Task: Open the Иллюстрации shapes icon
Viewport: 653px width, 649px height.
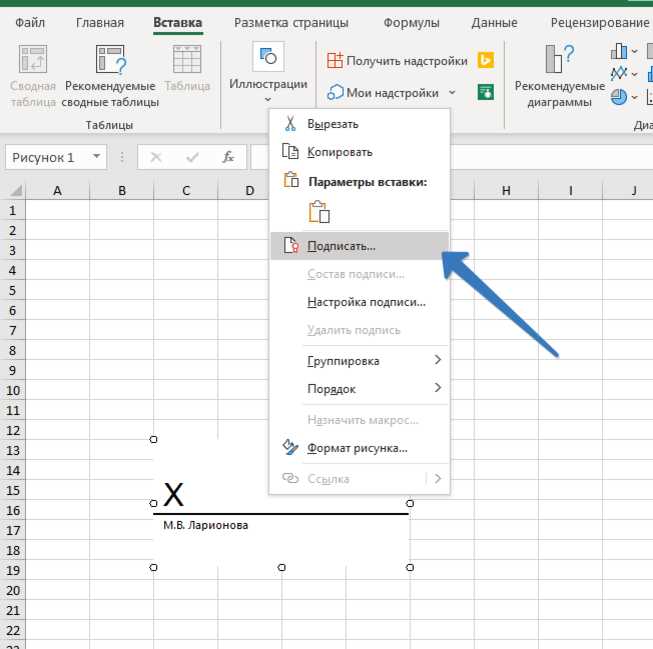Action: [x=268, y=57]
